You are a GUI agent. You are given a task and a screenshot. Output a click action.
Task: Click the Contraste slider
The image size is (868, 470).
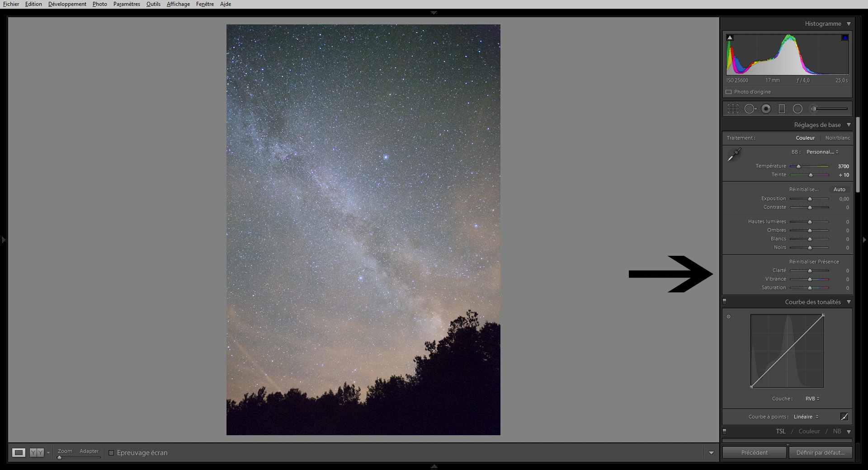(x=809, y=207)
